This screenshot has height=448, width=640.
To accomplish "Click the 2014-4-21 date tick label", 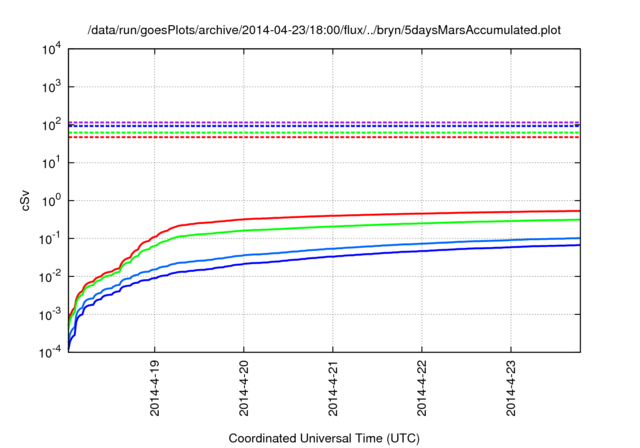I will tap(333, 388).
